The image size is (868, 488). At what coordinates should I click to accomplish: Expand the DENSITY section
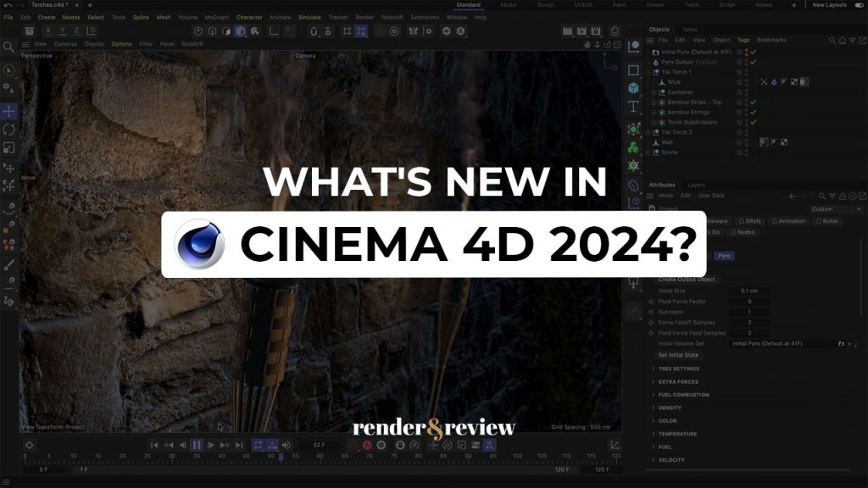[670, 408]
